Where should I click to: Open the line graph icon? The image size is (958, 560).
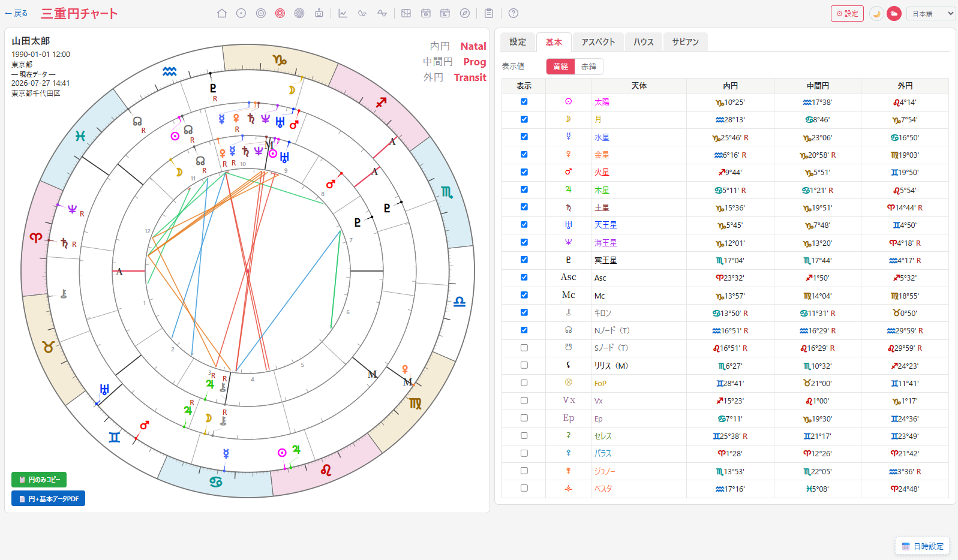tap(343, 13)
